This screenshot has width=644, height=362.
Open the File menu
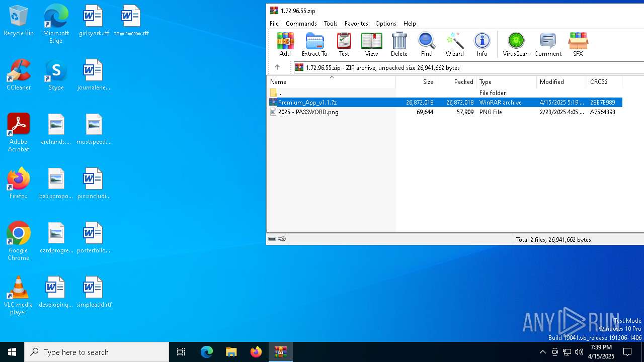pos(274,24)
